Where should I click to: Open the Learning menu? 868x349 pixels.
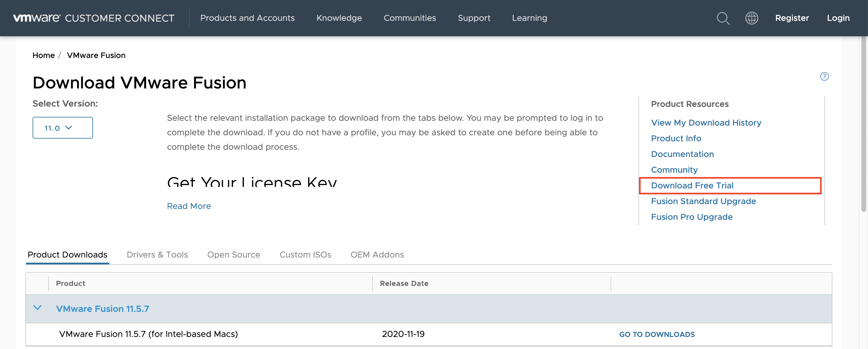[529, 18]
